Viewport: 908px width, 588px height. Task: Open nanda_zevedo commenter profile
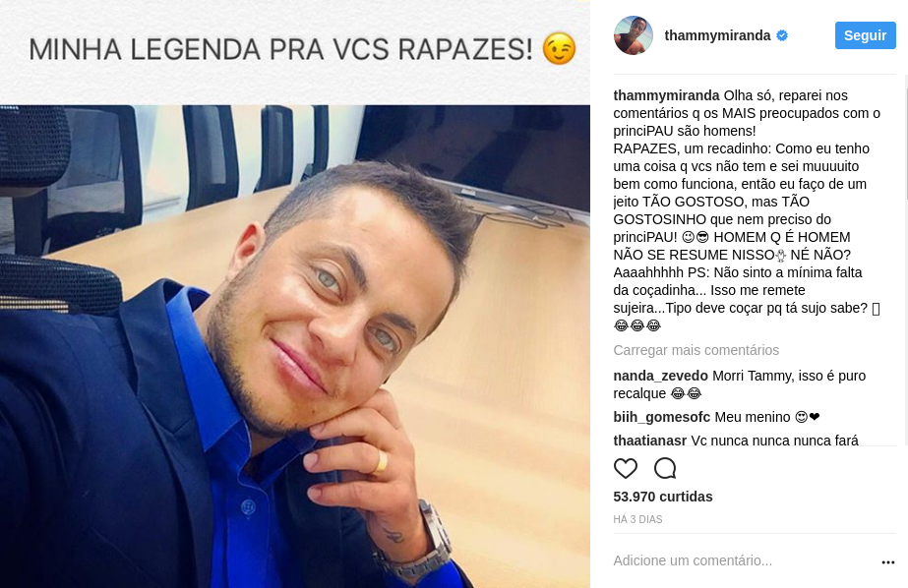(x=660, y=376)
